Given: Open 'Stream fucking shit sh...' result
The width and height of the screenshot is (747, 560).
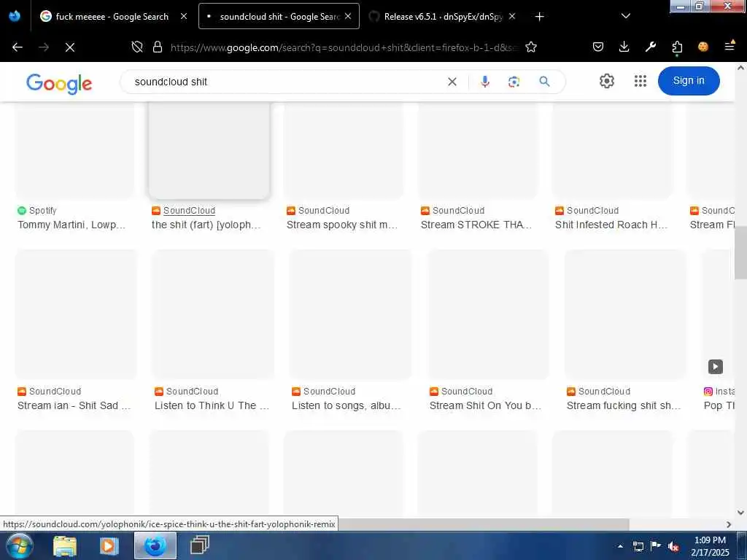Looking at the screenshot, I should pyautogui.click(x=624, y=405).
